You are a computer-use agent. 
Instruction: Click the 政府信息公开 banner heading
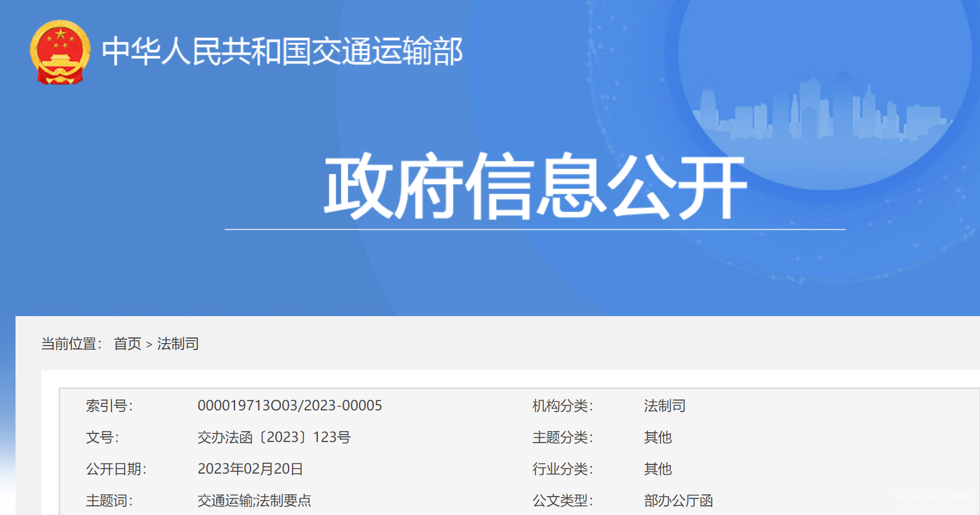pos(535,186)
